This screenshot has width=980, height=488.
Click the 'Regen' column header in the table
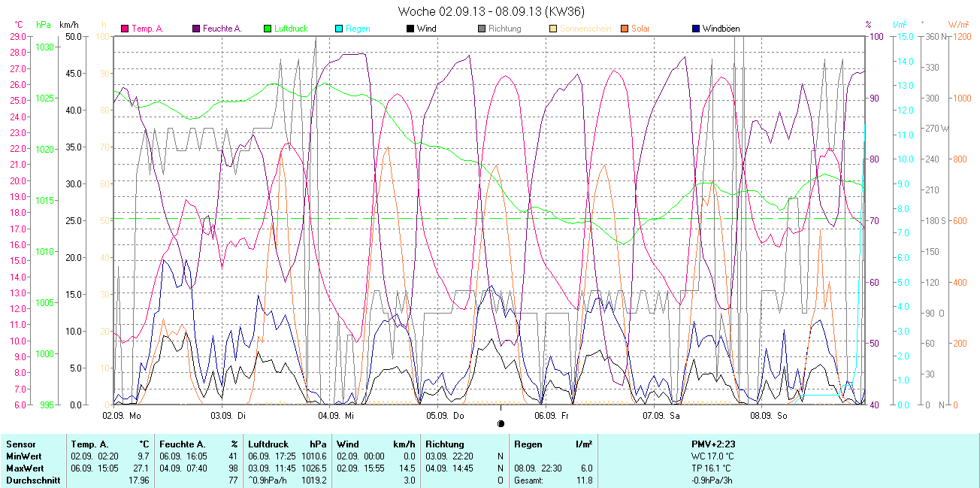click(528, 444)
